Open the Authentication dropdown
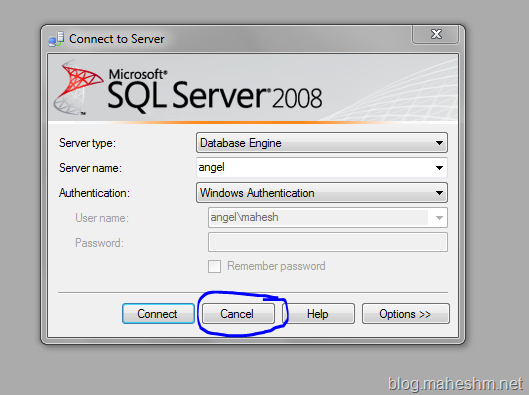 tap(322, 193)
